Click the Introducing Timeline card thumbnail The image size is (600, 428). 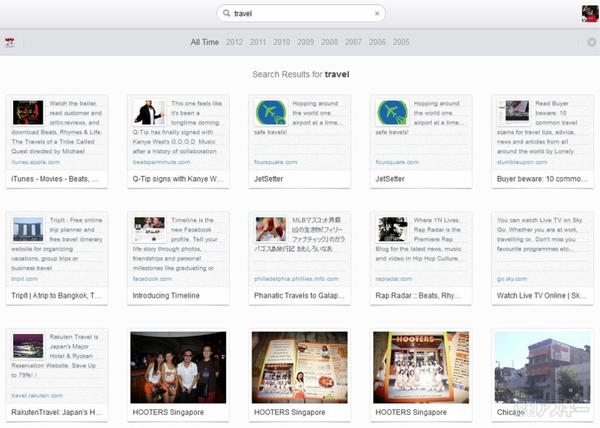(149, 229)
